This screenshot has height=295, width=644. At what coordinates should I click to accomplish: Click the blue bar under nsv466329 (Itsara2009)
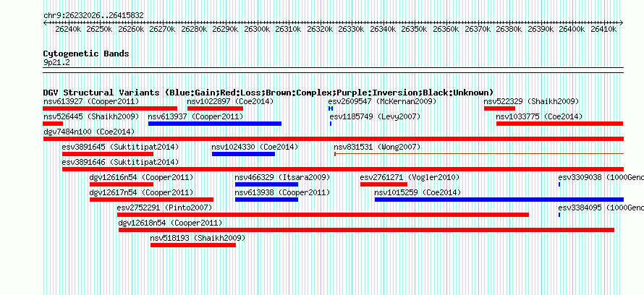tap(266, 184)
